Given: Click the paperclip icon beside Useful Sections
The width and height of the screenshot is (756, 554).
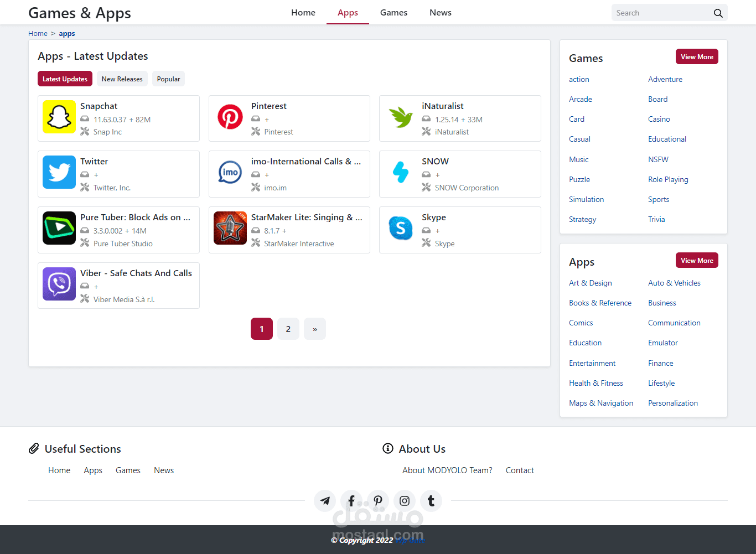Looking at the screenshot, I should pyautogui.click(x=34, y=448).
